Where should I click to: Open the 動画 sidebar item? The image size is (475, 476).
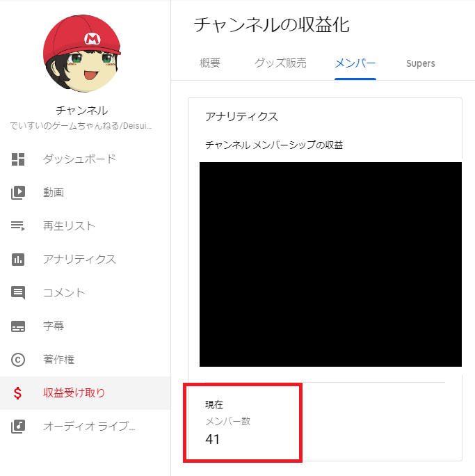click(x=85, y=193)
